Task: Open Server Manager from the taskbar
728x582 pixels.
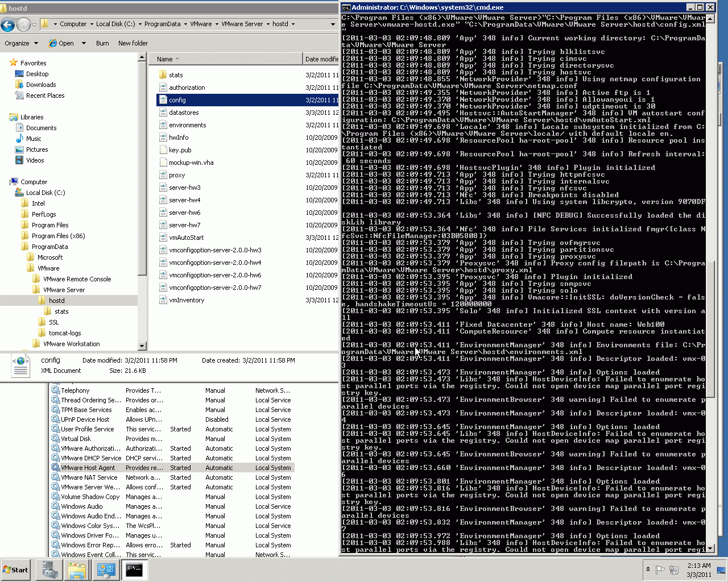Action: click(49, 569)
